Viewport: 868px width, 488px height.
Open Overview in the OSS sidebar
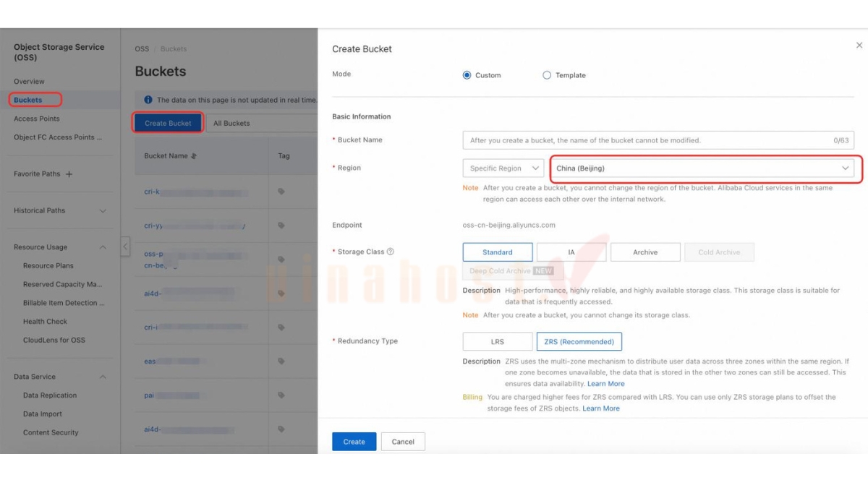[29, 82]
